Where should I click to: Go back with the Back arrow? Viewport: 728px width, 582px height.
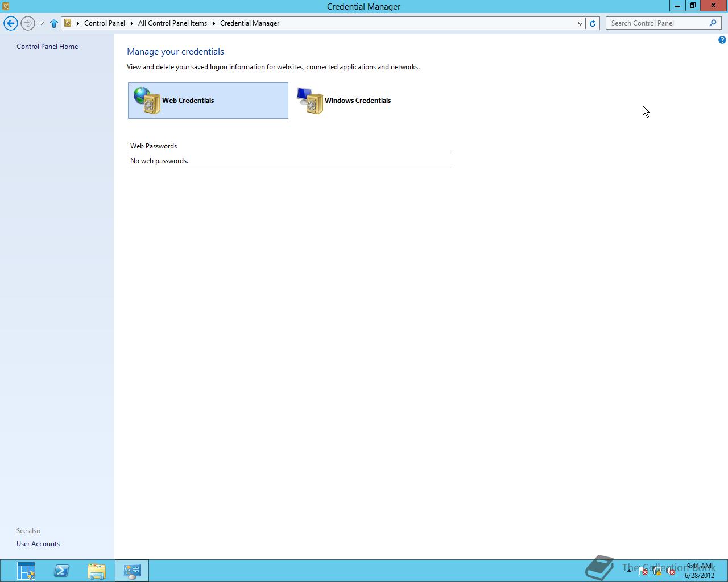(10, 23)
